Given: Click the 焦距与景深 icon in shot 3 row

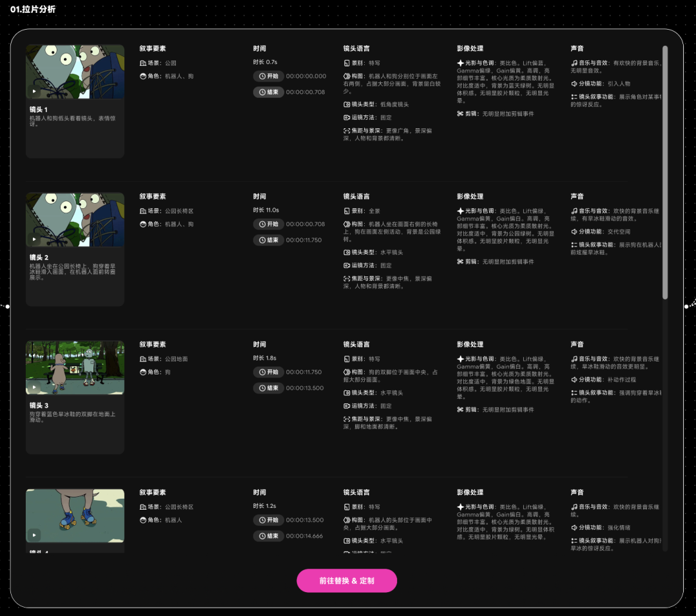Looking at the screenshot, I should pos(347,419).
